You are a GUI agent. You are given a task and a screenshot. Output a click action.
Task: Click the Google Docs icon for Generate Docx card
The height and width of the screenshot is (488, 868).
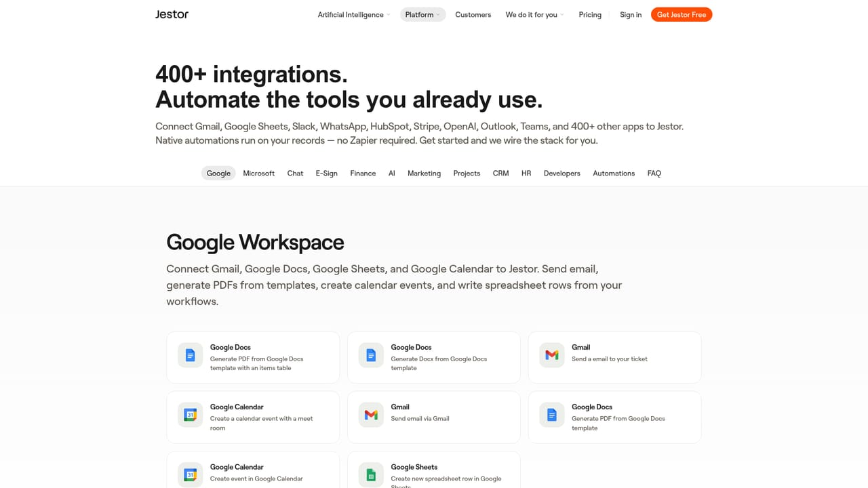click(371, 355)
